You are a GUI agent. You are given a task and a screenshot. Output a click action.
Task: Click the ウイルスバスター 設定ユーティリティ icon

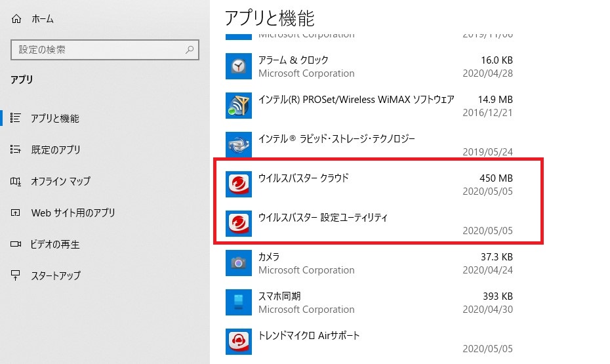(x=239, y=224)
